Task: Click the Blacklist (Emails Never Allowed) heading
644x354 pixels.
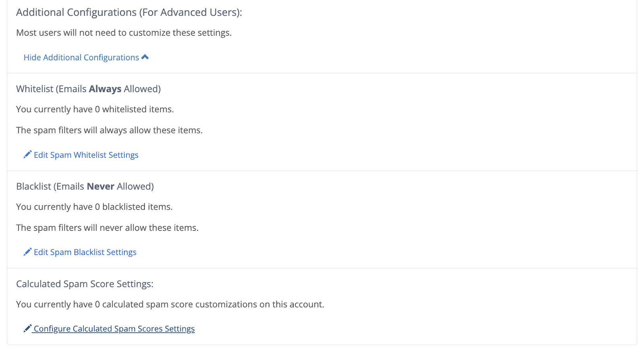Action: pos(85,186)
